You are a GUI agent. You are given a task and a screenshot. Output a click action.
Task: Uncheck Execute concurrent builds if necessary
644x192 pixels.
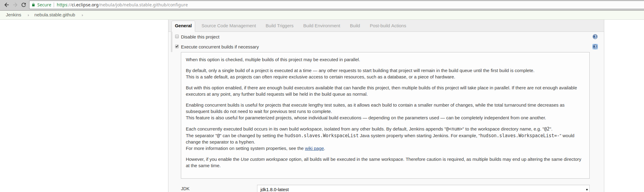point(177,46)
